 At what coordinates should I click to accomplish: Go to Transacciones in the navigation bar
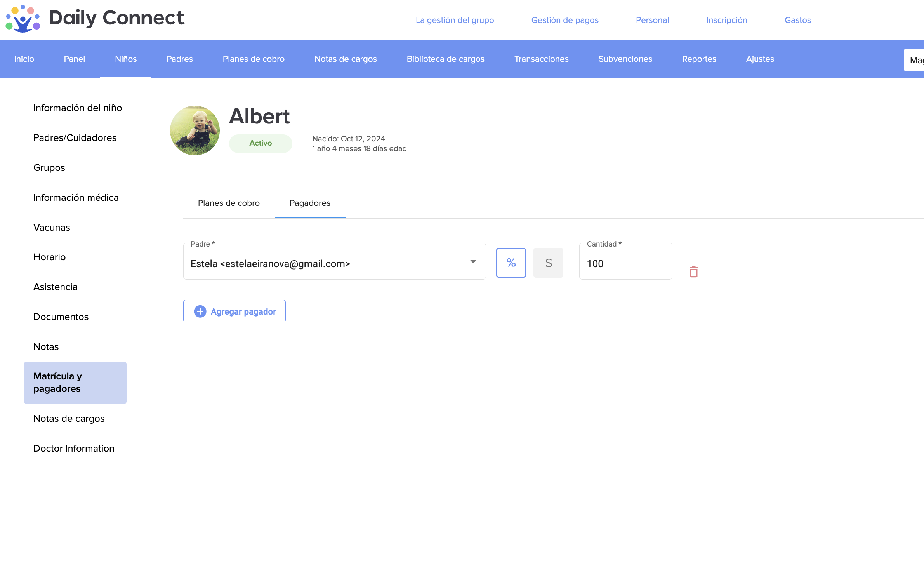[541, 59]
